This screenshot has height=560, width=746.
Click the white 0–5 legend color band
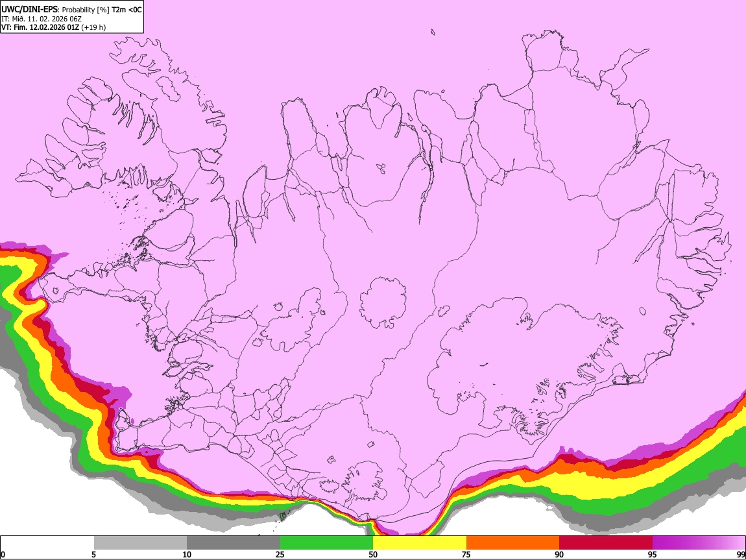coord(47,543)
